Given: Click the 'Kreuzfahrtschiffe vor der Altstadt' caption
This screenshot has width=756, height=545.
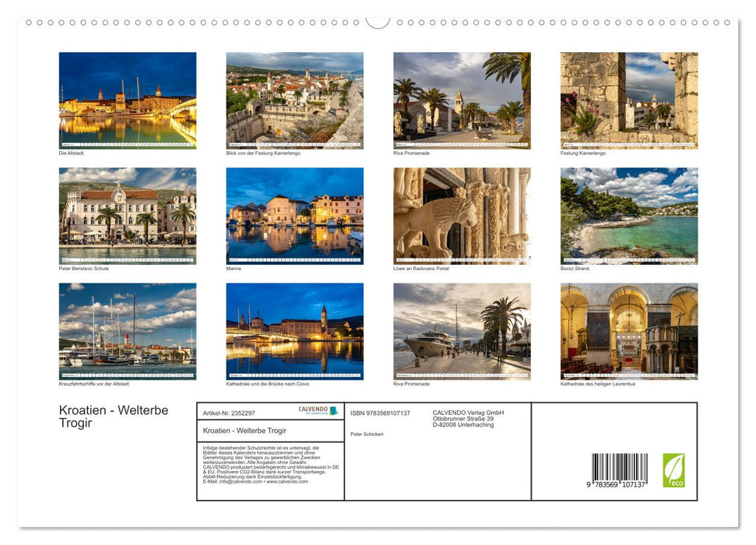Looking at the screenshot, I should point(94,384).
